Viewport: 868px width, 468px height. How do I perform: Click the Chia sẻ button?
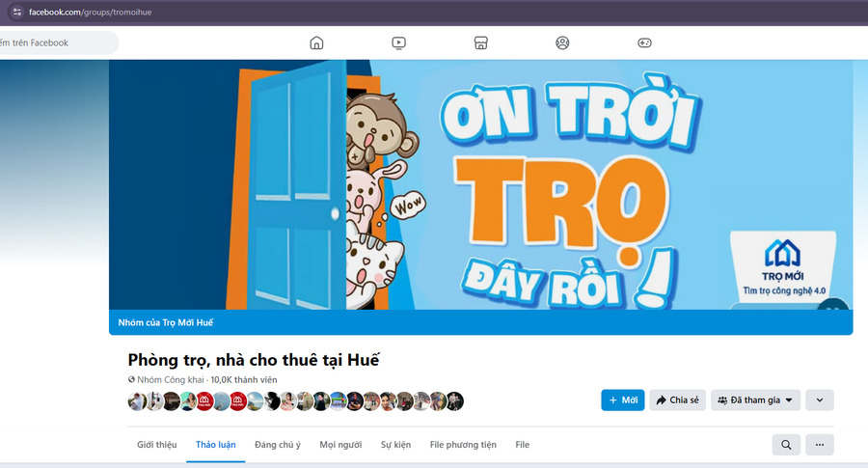coord(678,399)
